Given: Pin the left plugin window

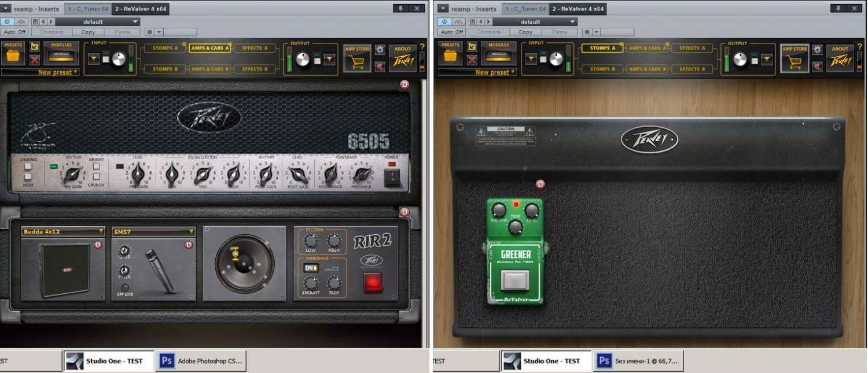Looking at the screenshot, I should (x=400, y=8).
